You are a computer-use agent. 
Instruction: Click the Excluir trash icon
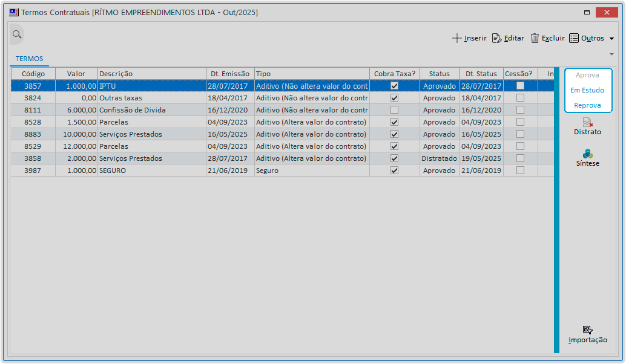point(535,38)
